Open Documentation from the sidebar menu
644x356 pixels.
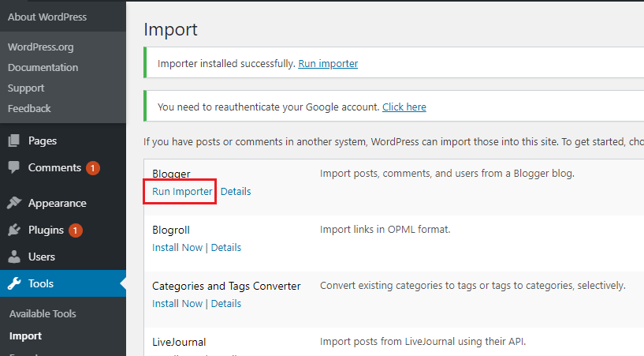pyautogui.click(x=43, y=67)
